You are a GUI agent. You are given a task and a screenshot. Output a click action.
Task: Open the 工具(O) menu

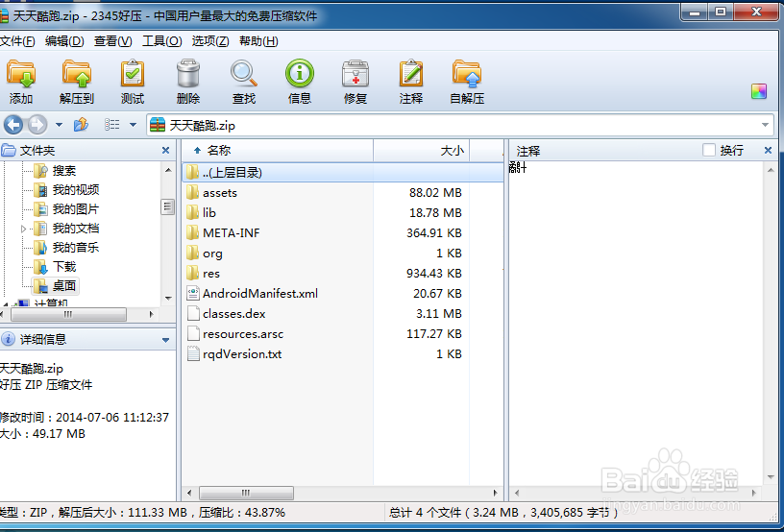[x=162, y=41]
